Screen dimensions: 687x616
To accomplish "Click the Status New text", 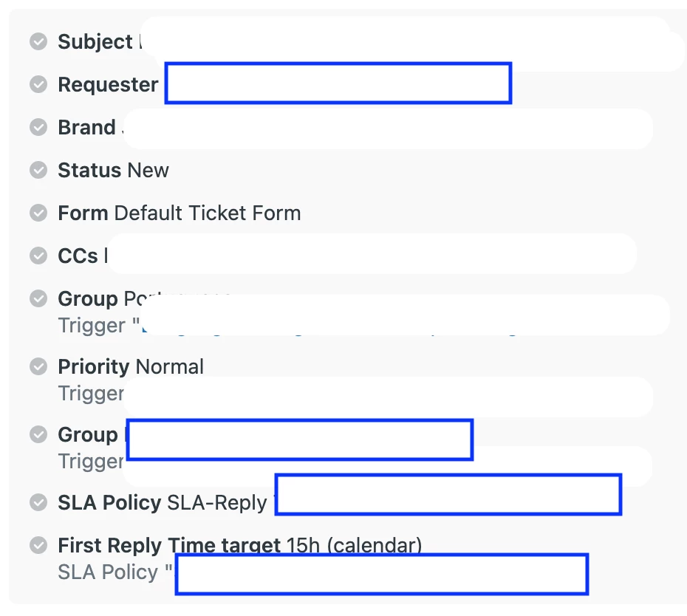I will 114,170.
